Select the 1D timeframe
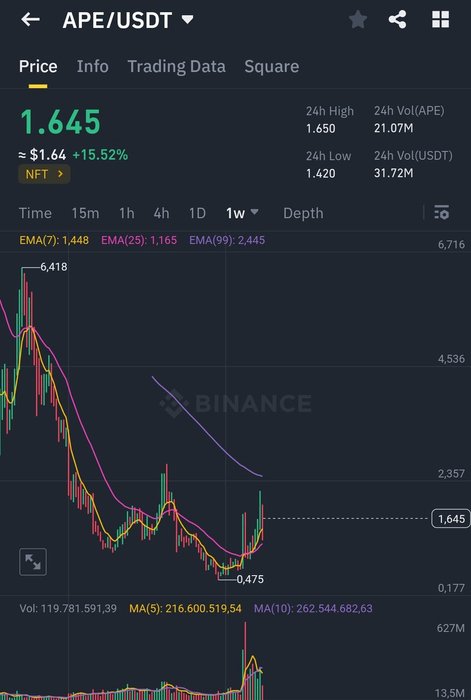This screenshot has height=700, width=471. coord(197,213)
